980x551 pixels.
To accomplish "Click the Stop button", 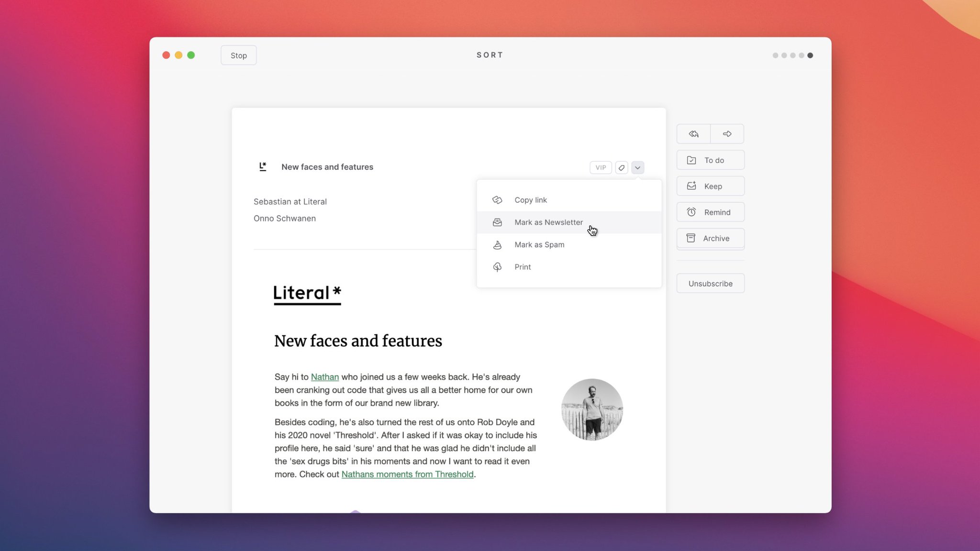I will click(239, 55).
